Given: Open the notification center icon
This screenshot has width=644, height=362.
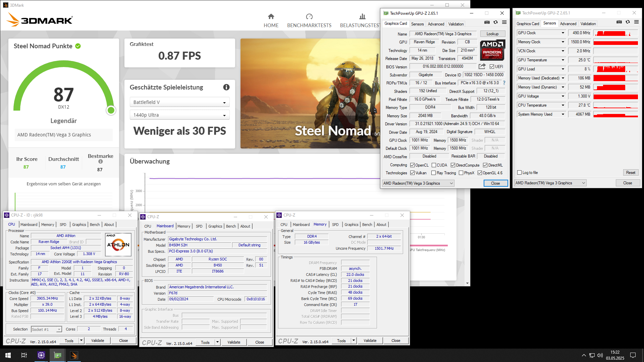Looking at the screenshot, I should 633,355.
